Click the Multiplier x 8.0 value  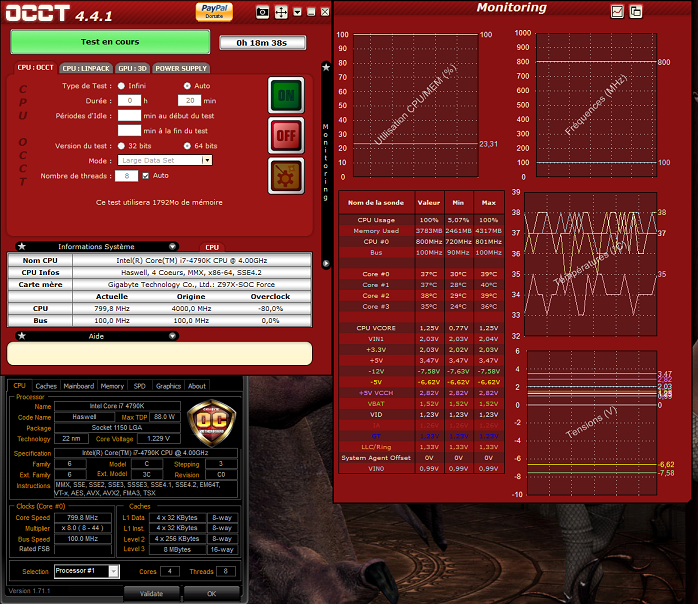click(82, 528)
